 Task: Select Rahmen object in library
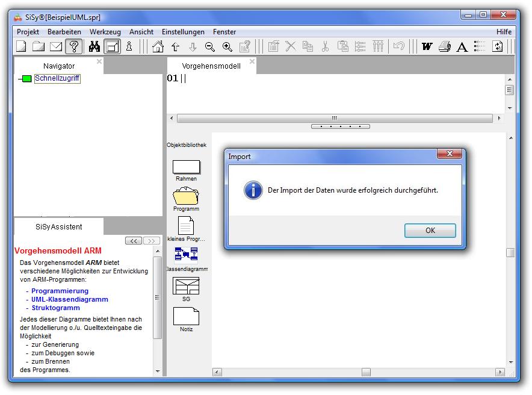[187, 170]
